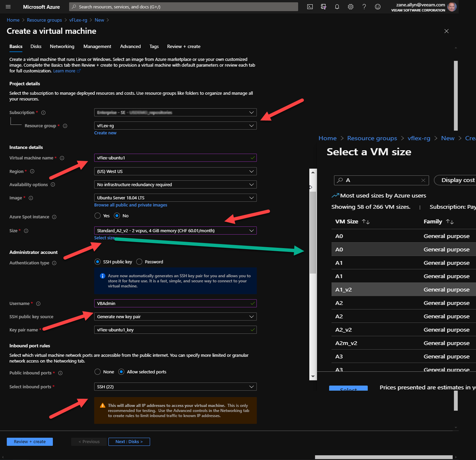Select Allow selected ports option
This screenshot has height=460, width=476.
tap(121, 372)
